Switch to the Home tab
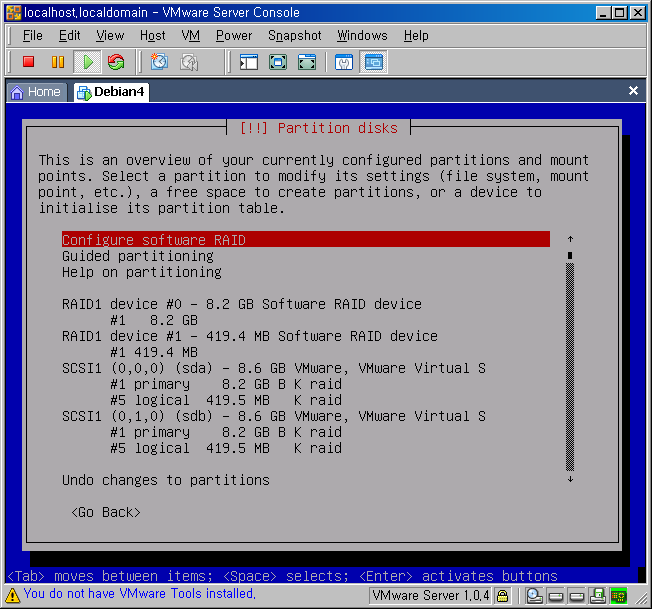The height and width of the screenshot is (609, 652). pos(35,91)
